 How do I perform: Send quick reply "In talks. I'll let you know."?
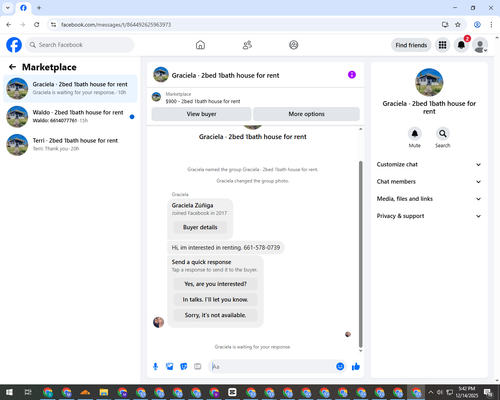tap(215, 300)
